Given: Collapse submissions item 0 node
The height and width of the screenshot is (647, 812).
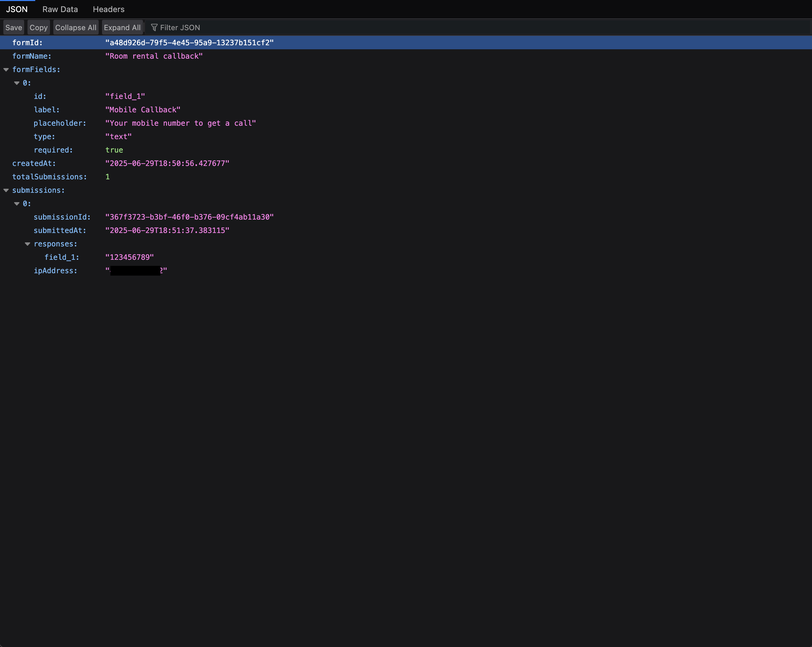Looking at the screenshot, I should coord(16,203).
